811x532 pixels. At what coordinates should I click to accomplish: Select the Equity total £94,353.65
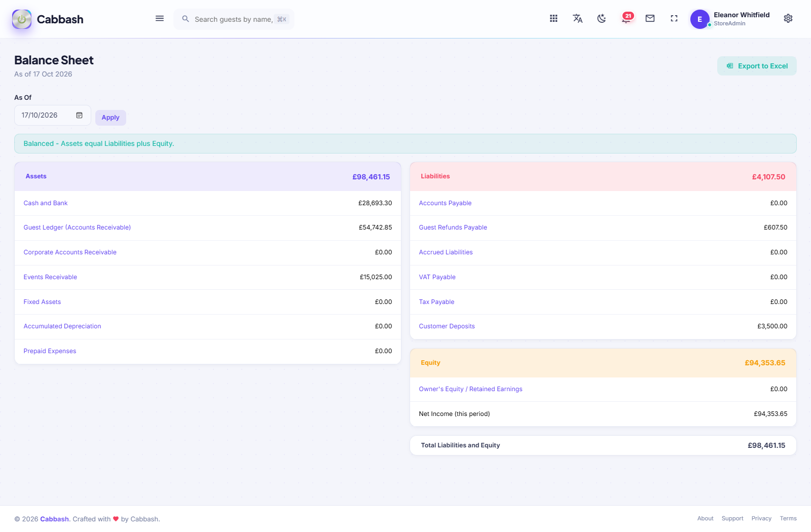click(765, 363)
